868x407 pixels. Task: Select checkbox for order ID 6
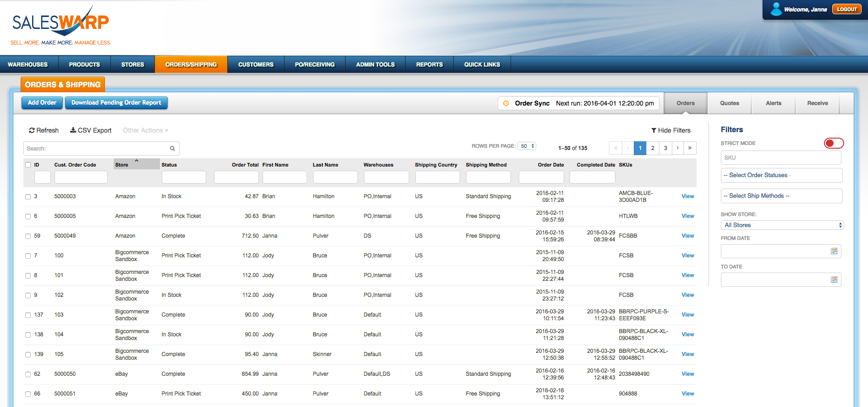(x=28, y=217)
